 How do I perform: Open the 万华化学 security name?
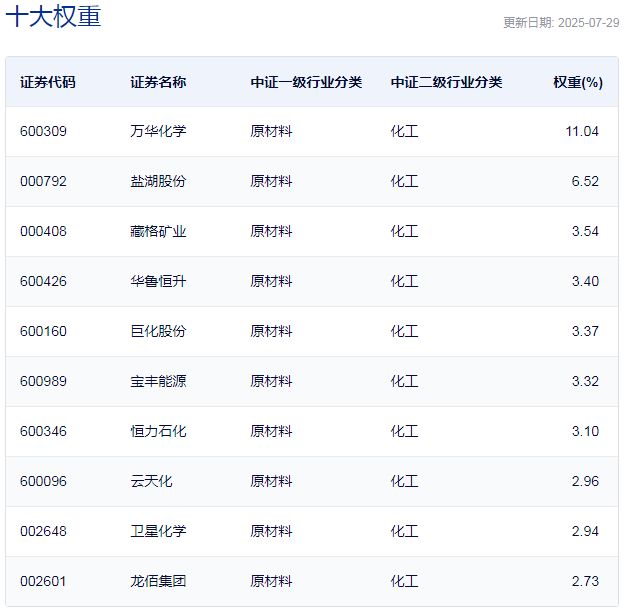point(158,131)
